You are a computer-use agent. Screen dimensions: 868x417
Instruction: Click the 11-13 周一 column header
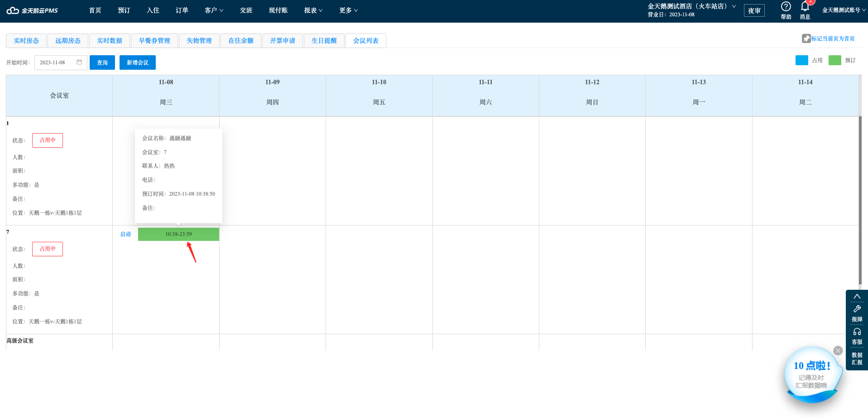pos(699,96)
